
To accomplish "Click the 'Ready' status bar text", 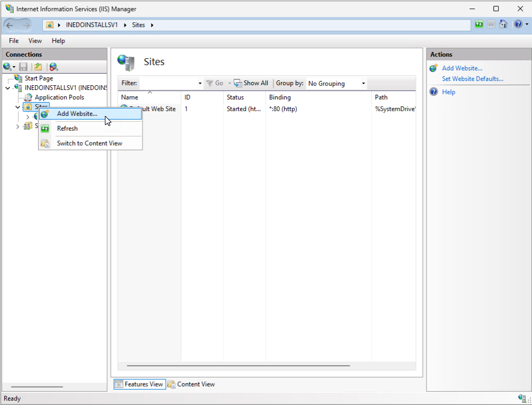I will [x=12, y=399].
